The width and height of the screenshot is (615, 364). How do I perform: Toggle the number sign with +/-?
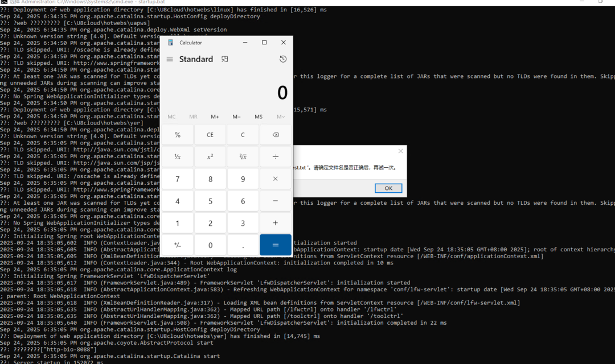pos(177,245)
